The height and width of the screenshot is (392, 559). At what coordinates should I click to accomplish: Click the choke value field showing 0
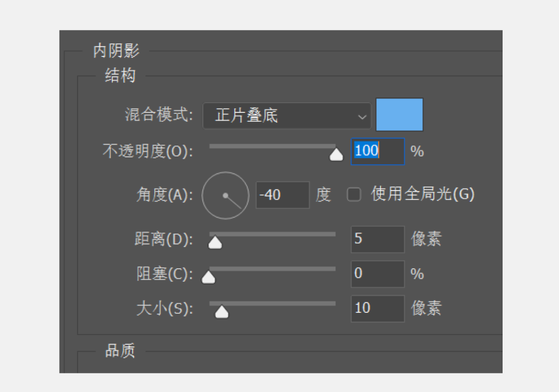tap(377, 274)
